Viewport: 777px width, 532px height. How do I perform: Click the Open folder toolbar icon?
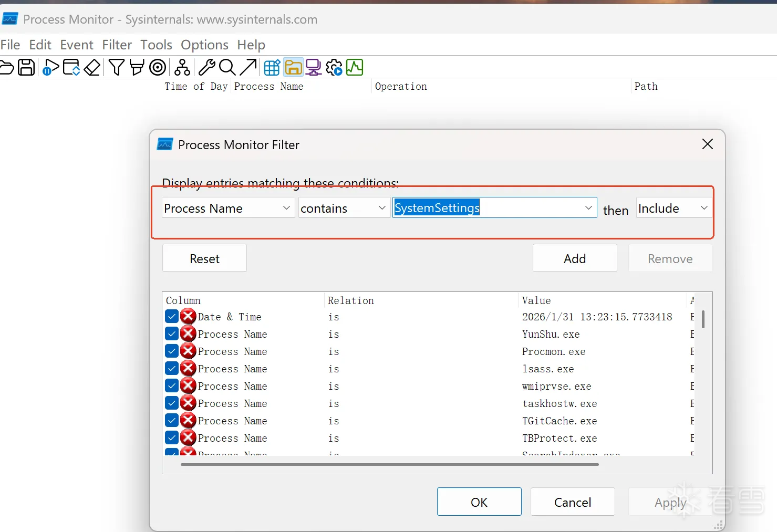pyautogui.click(x=6, y=67)
